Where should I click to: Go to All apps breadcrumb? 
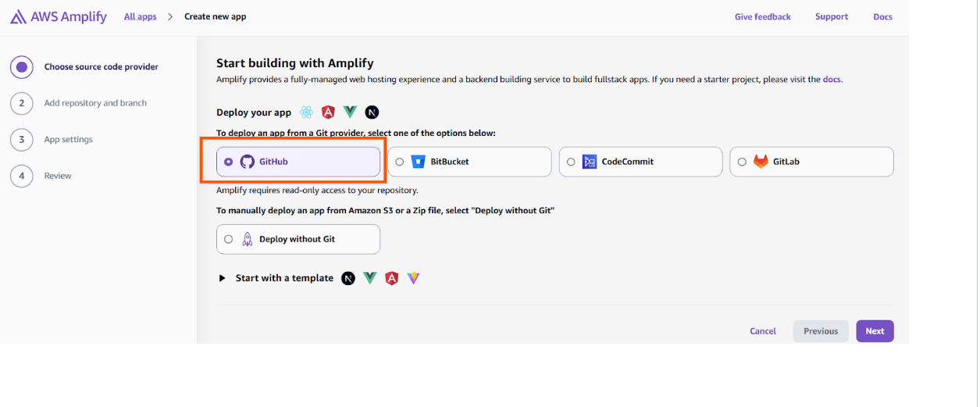coord(140,16)
